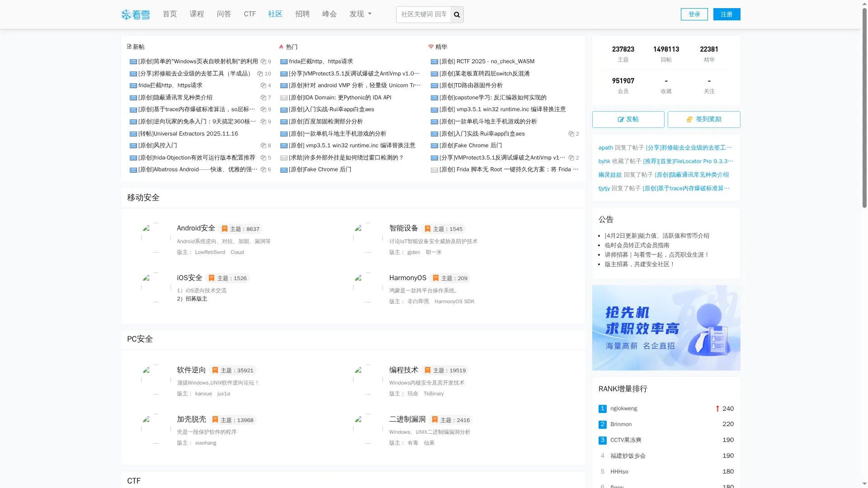This screenshot has width=868, height=488.
Task: Open the 讲师招募 announcement link
Action: pyautogui.click(x=656, y=255)
